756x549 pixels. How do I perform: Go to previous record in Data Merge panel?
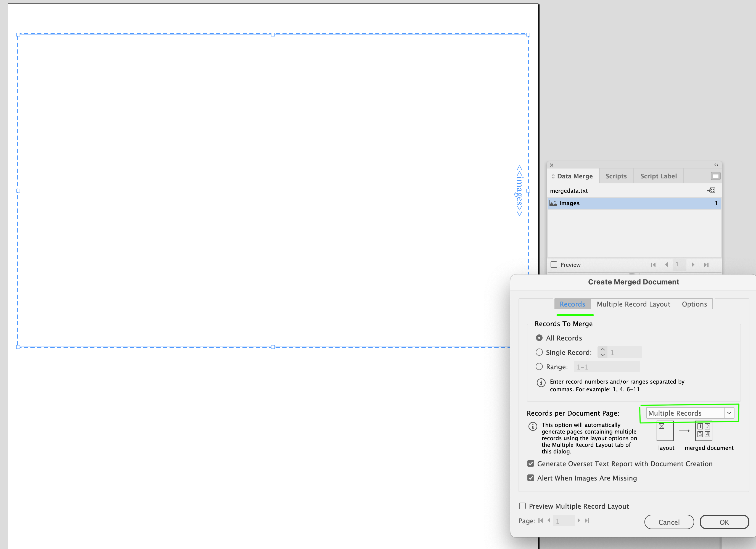click(x=666, y=264)
